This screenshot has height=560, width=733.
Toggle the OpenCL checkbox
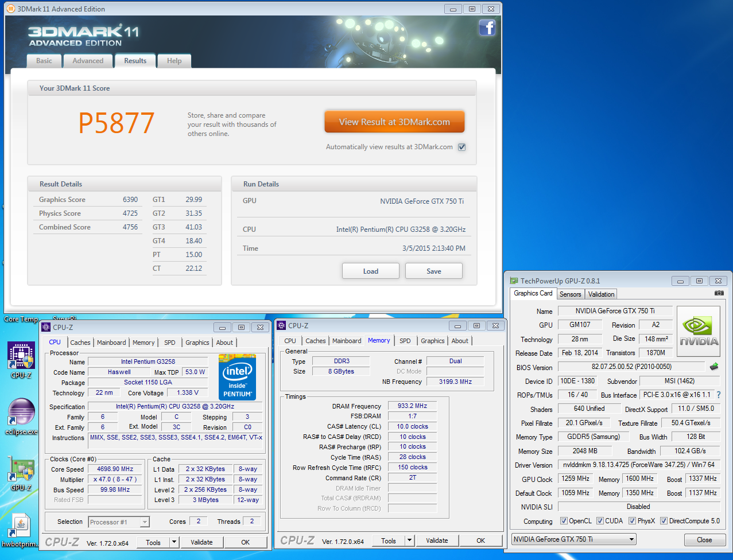click(564, 521)
